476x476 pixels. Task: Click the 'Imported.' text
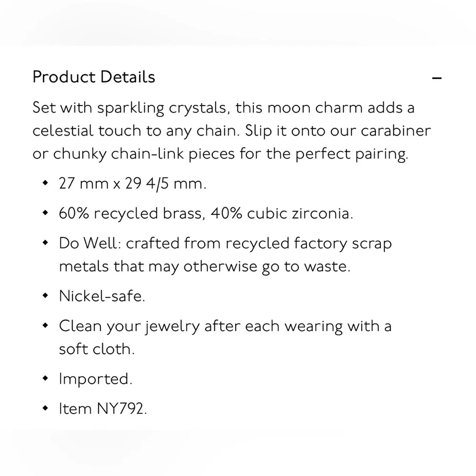pos(96,379)
